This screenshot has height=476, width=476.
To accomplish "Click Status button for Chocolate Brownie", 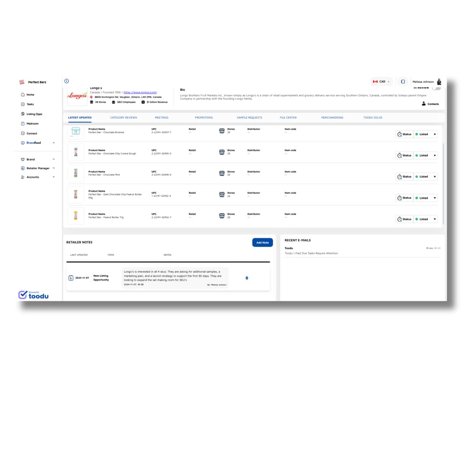I will pyautogui.click(x=404, y=134).
